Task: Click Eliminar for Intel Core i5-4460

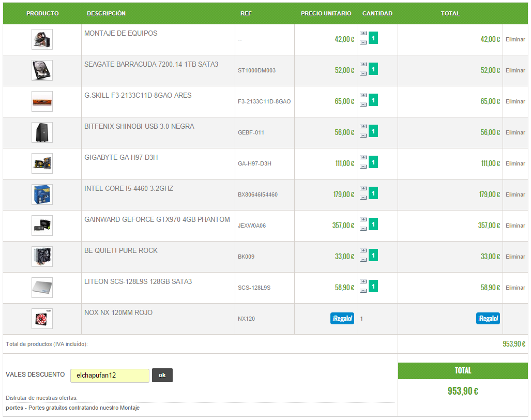Action: pos(515,194)
